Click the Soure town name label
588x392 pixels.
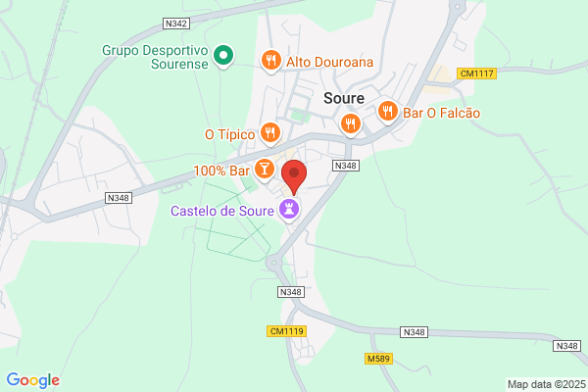point(344,98)
